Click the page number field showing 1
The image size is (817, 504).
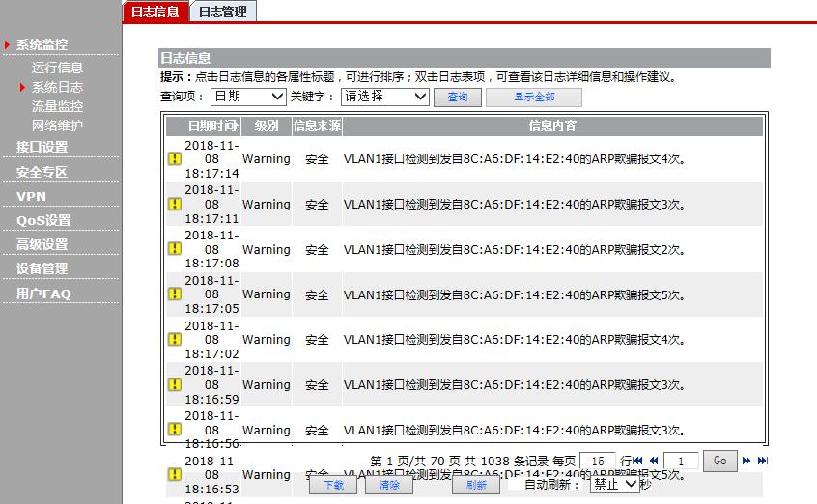(x=681, y=462)
